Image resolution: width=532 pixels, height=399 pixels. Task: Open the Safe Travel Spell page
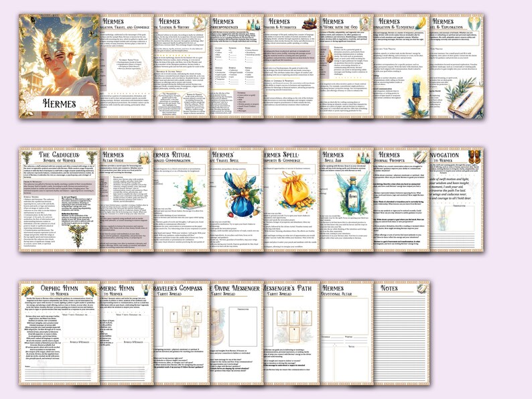(237, 199)
